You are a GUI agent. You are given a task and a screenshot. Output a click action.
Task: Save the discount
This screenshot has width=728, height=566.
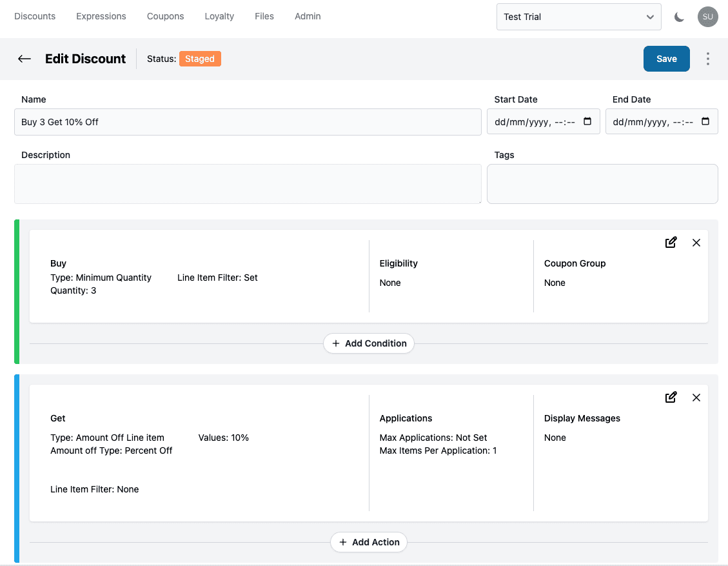coord(666,59)
